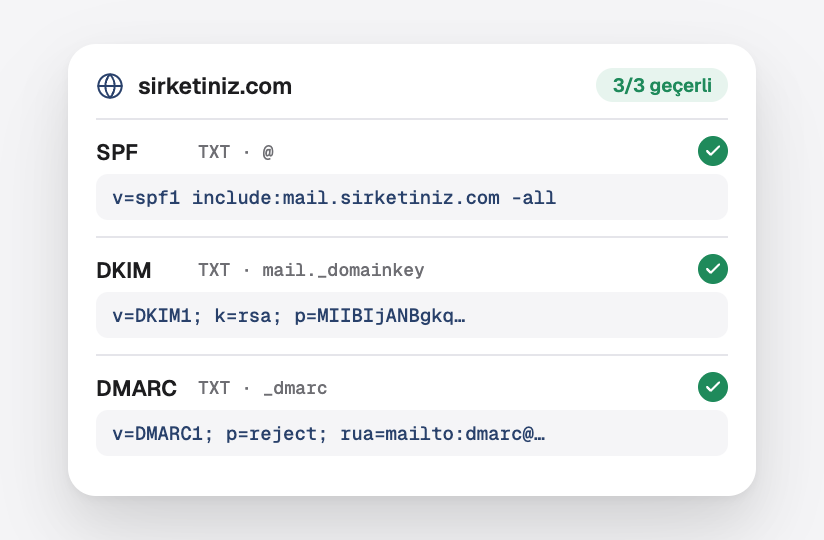The height and width of the screenshot is (540, 824).
Task: Click the DKIM record value field
Action: click(x=411, y=315)
